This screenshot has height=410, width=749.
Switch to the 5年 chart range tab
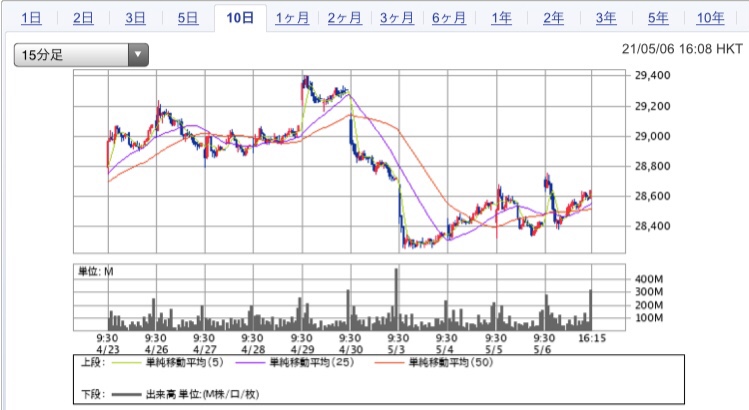(x=658, y=18)
